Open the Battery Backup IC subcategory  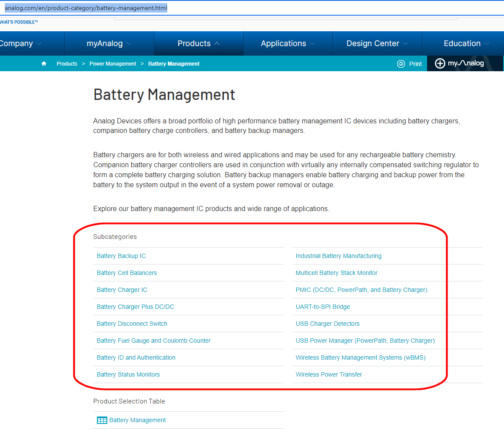(x=120, y=256)
